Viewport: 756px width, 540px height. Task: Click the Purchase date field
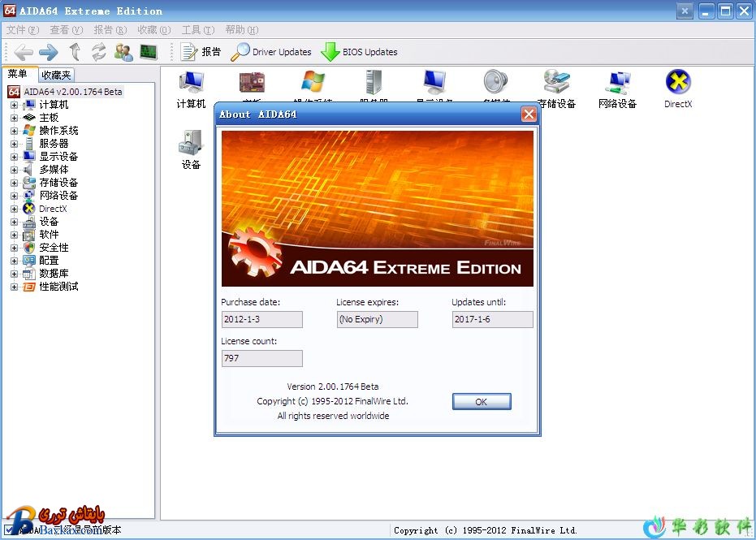pos(261,319)
